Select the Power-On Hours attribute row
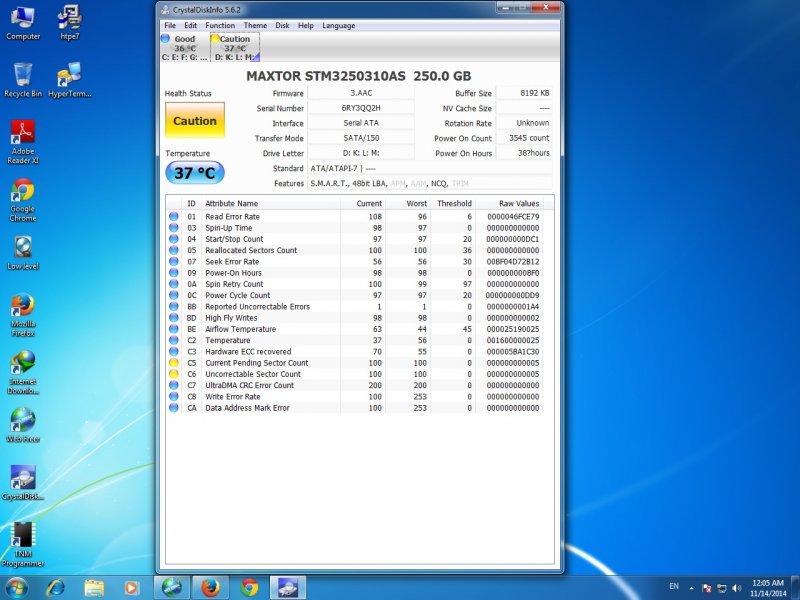This screenshot has height=600, width=800. pyautogui.click(x=355, y=273)
